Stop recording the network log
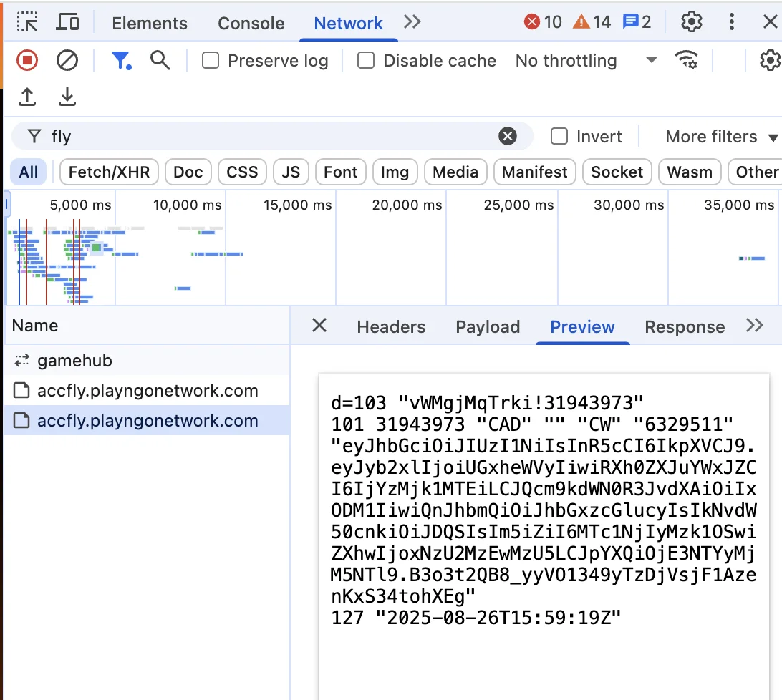Screen dimensions: 782x700 click(27, 61)
